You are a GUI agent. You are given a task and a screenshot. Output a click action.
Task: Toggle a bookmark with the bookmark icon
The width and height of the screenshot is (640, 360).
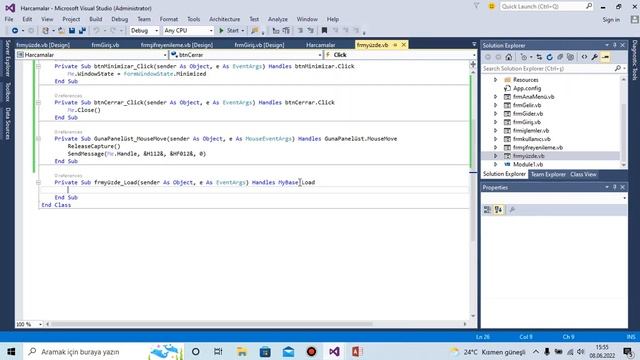(324, 31)
